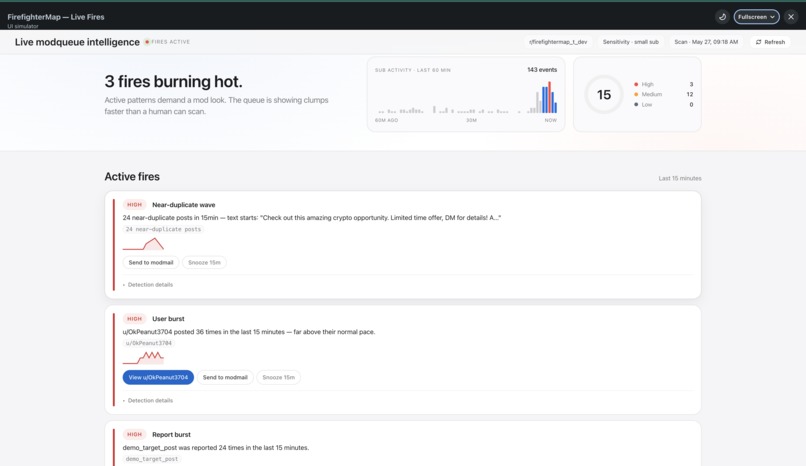Expand Detection details for User burst
Viewport: 806px width, 466px height.
coord(148,401)
